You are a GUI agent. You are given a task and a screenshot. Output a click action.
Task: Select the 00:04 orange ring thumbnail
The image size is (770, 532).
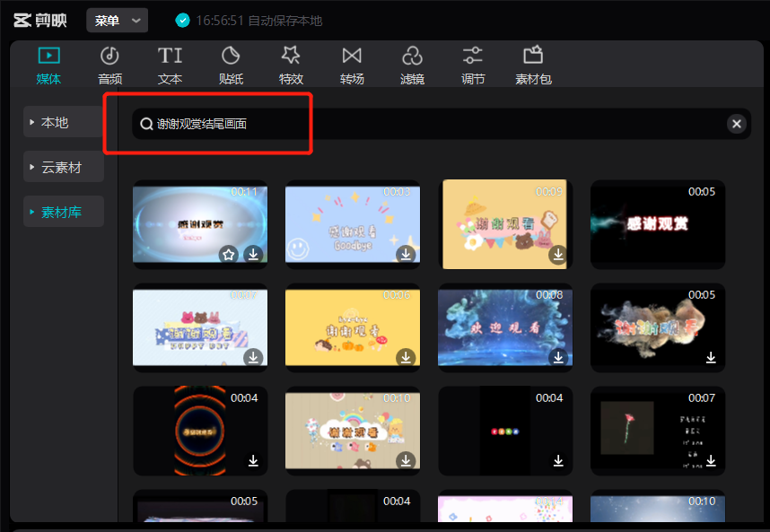(200, 431)
